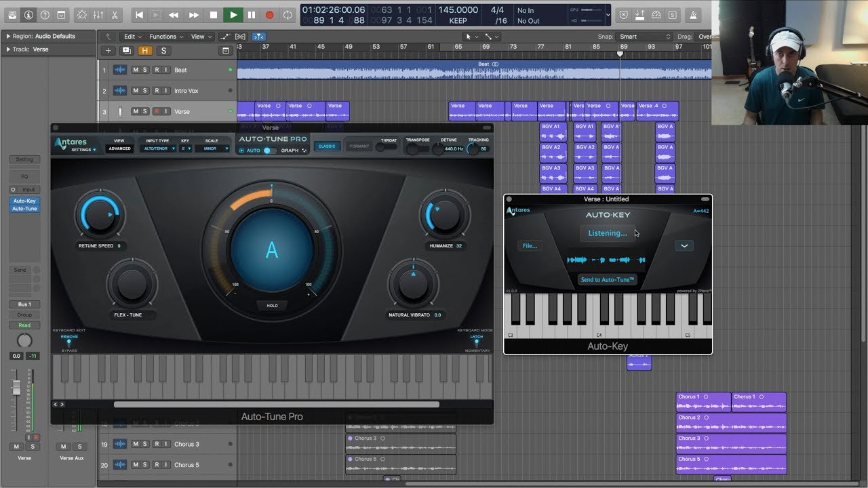Screen dimensions: 868x488
Task: Open the Scale Minor dropdown
Action: point(212,148)
